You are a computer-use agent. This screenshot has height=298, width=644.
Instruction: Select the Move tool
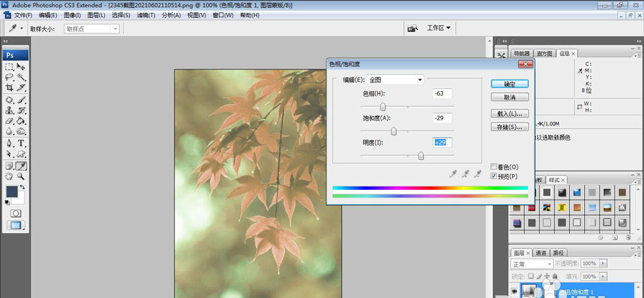click(21, 67)
